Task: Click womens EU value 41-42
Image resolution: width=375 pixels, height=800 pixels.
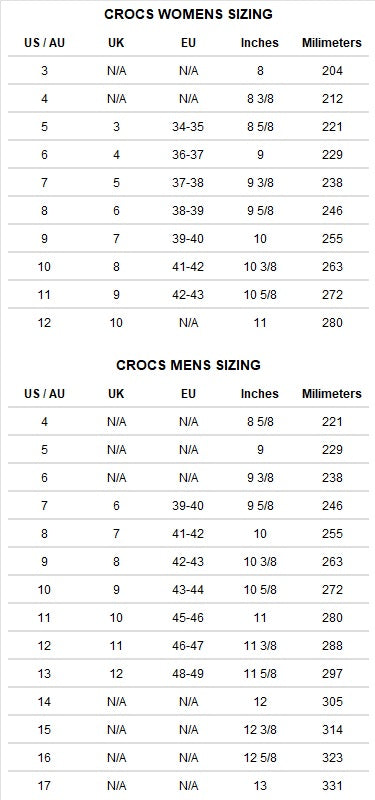Action: tap(188, 267)
